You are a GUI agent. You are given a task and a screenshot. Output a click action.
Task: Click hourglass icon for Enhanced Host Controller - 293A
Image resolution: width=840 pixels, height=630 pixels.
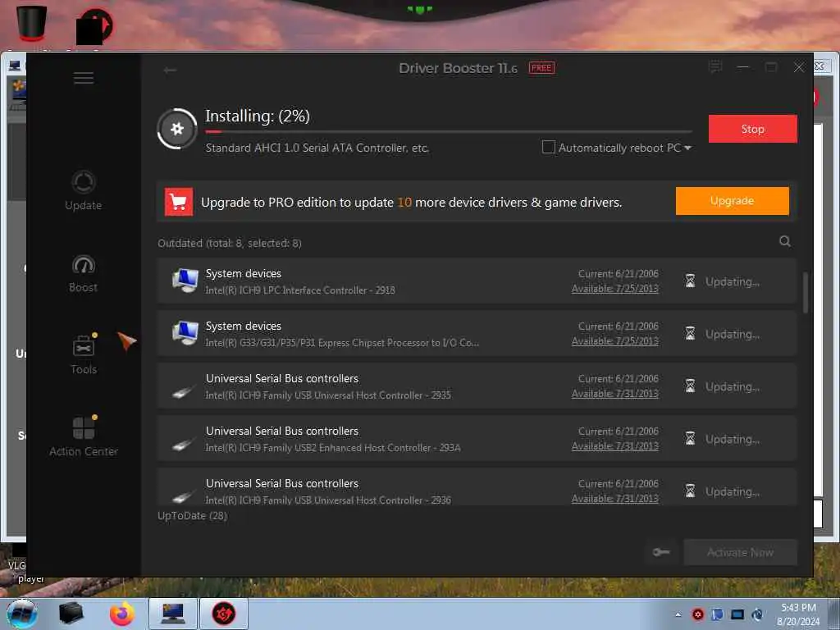tap(690, 438)
